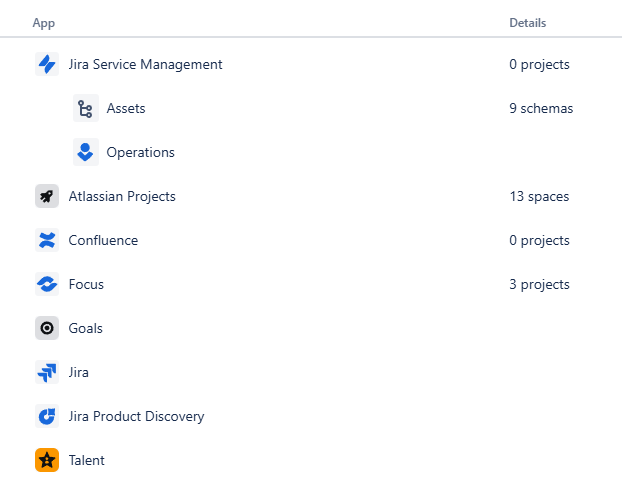Screen dimensions: 622x484
Task: Click the Goals target icon
Action: 47,328
